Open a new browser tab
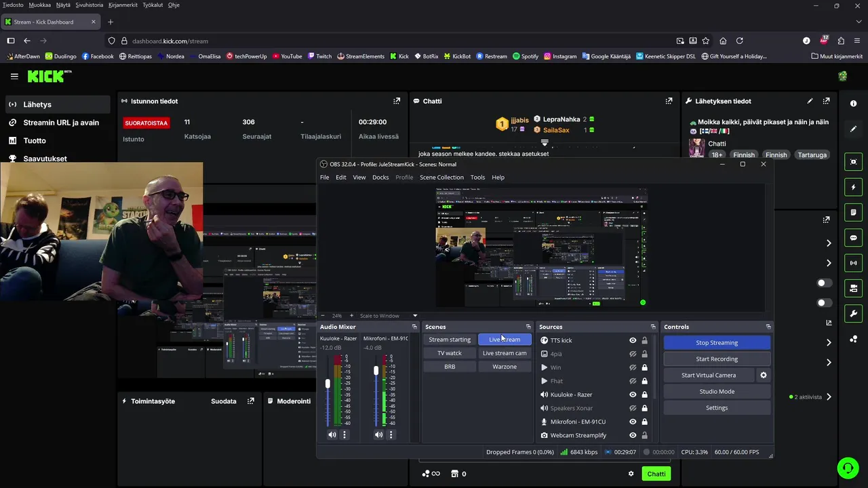The image size is (868, 488). coord(111,22)
